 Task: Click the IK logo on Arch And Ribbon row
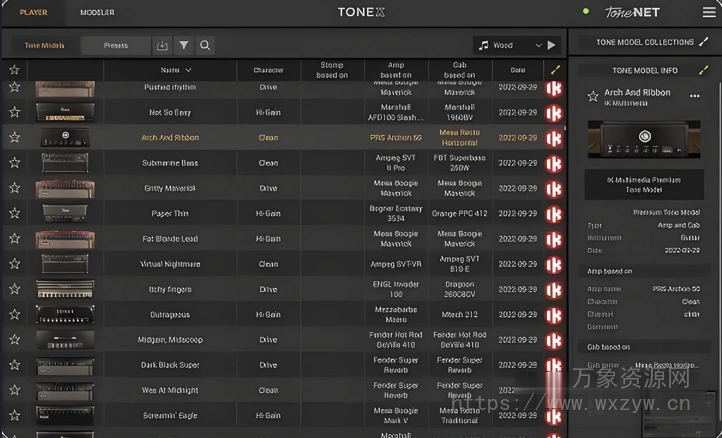(554, 138)
